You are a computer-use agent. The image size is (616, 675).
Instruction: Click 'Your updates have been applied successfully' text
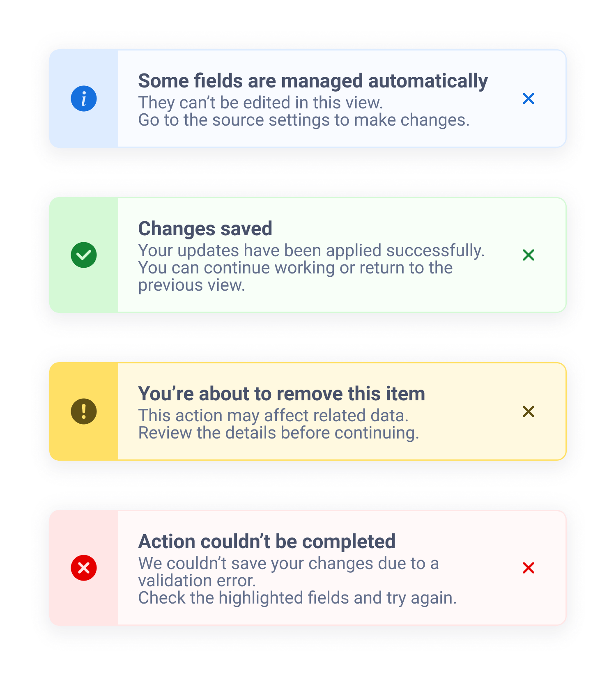[x=311, y=250]
